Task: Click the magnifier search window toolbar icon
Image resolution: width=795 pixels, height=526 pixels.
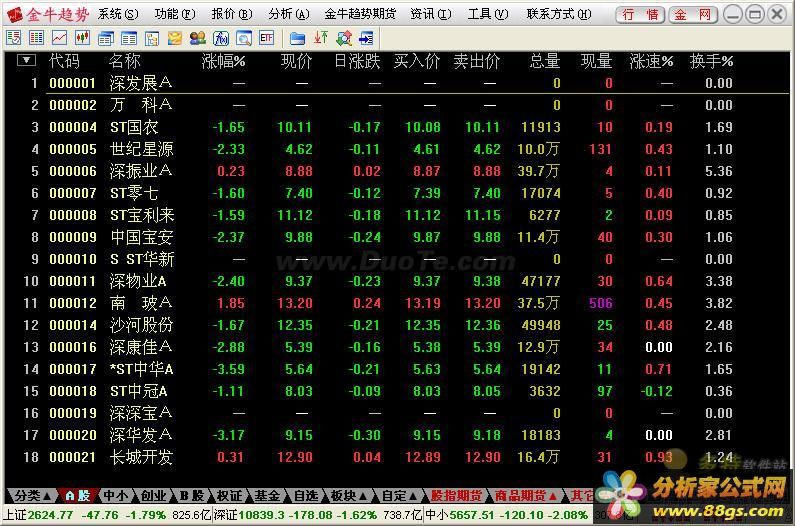Action: tap(244, 38)
